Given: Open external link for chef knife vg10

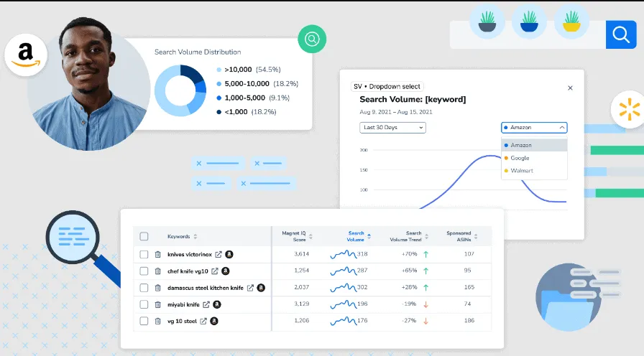Looking at the screenshot, I should (x=215, y=271).
